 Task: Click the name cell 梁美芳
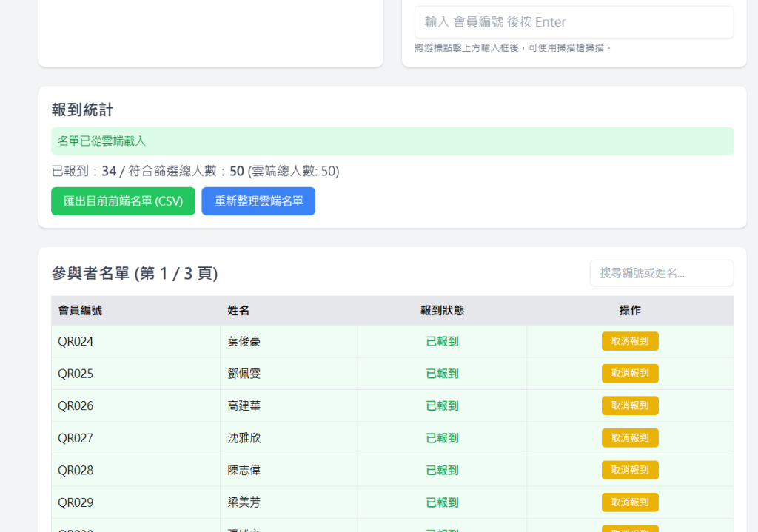[x=244, y=503]
